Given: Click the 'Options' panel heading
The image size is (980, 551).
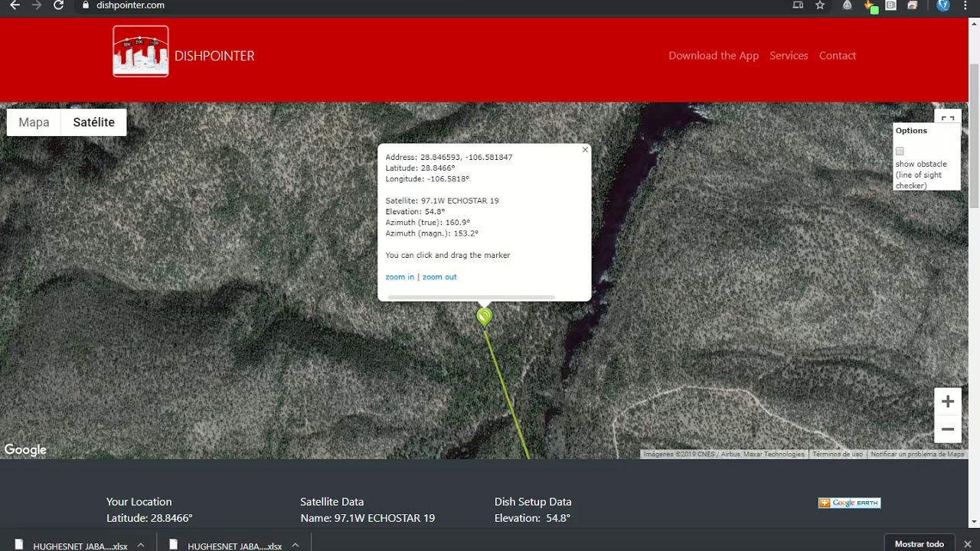Looking at the screenshot, I should click(911, 131).
